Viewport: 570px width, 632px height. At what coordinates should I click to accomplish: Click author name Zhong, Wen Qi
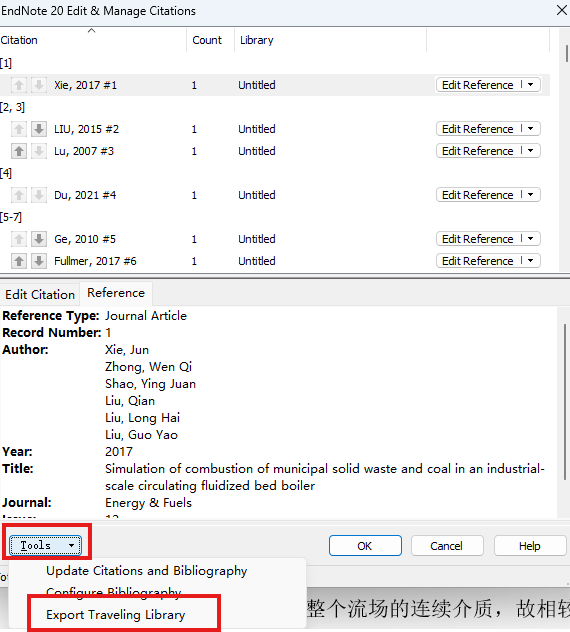(x=148, y=367)
